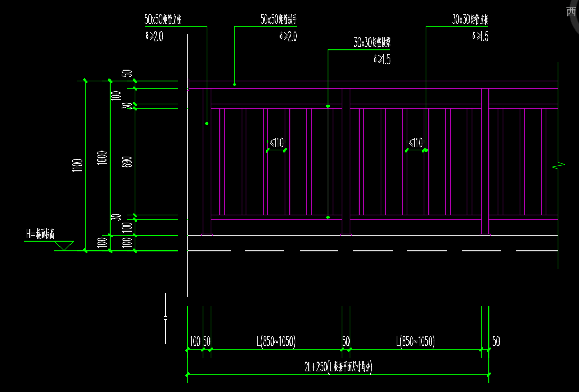Click the left ≤110 spacing dimension
The image size is (579, 392).
[x=277, y=143]
